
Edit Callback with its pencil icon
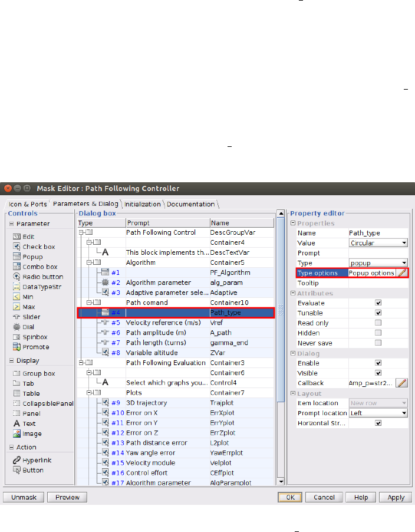point(402,383)
